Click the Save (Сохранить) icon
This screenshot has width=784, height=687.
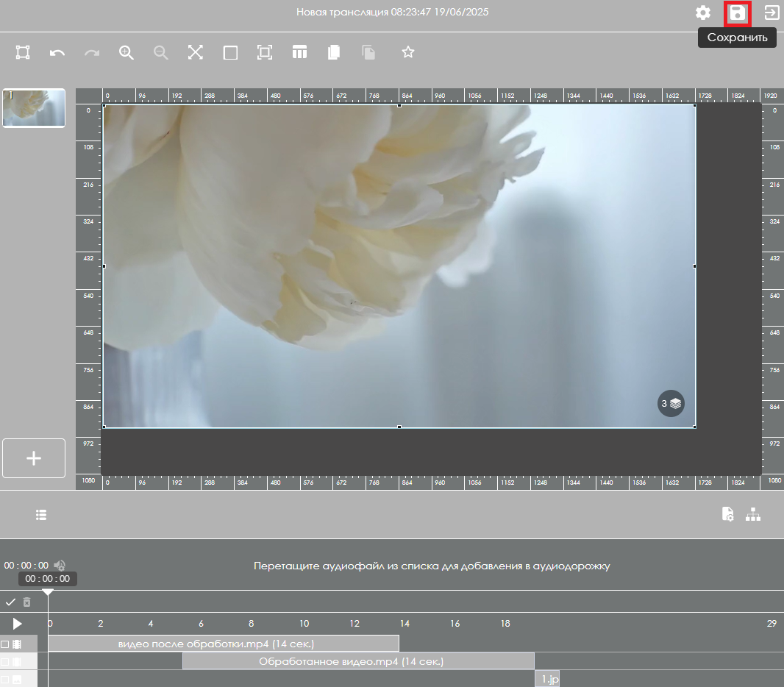click(737, 13)
